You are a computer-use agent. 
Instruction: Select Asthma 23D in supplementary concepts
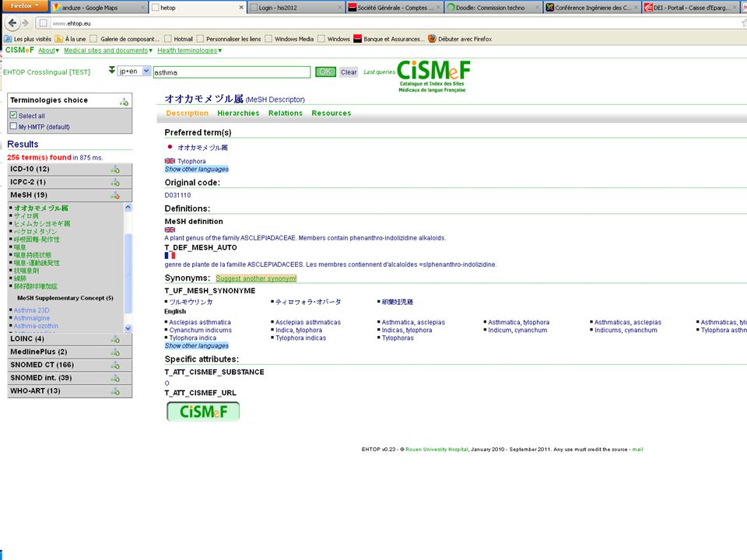[x=31, y=310]
